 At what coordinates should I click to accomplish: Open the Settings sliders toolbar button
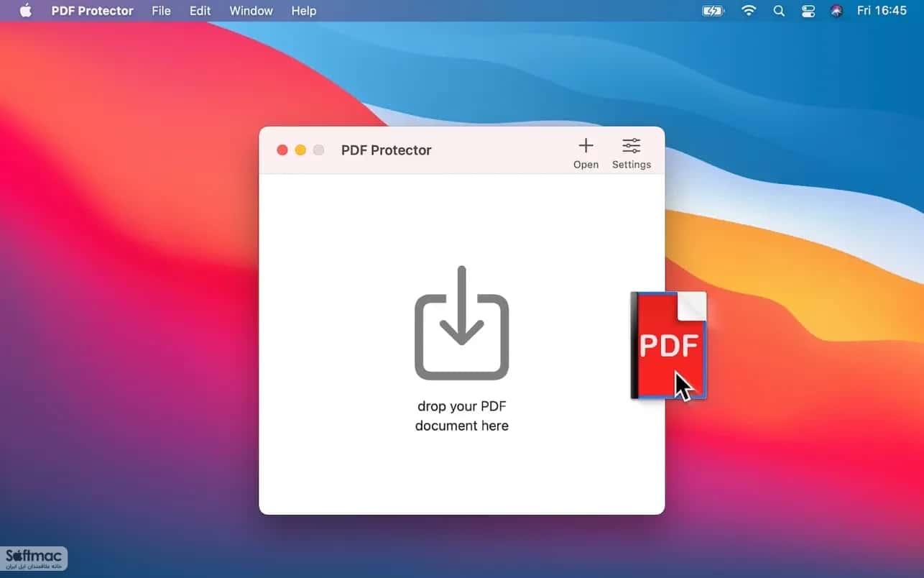632,153
